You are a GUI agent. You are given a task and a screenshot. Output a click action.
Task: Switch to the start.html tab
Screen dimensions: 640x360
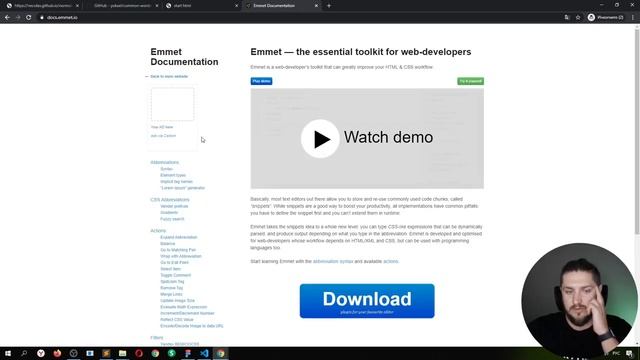point(202,6)
